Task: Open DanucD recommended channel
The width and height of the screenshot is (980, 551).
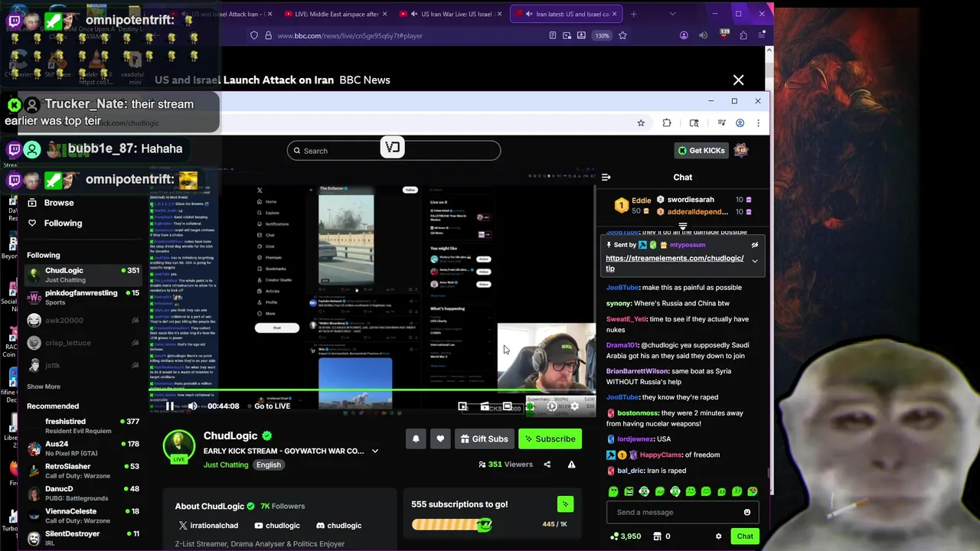Action: coord(83,494)
